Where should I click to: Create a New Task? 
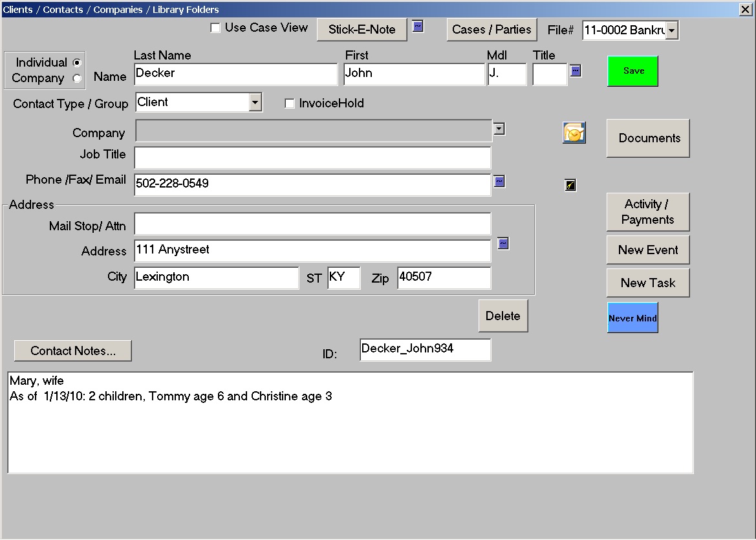648,283
